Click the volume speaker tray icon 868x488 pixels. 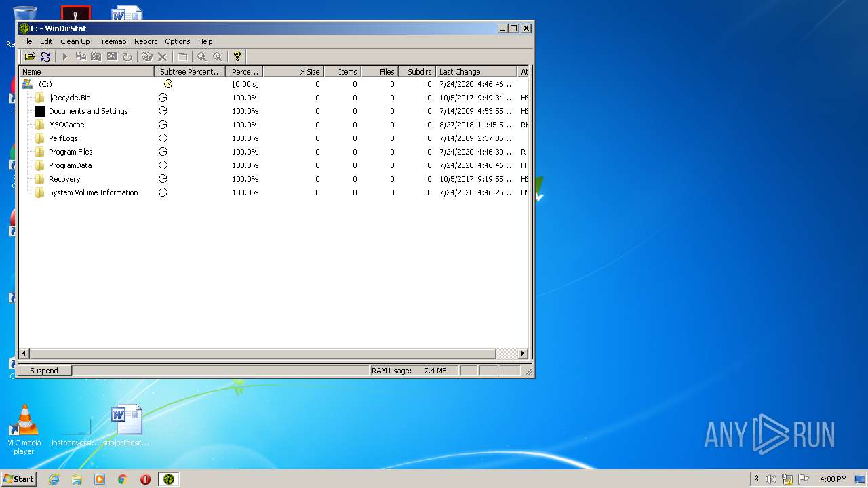tap(771, 479)
